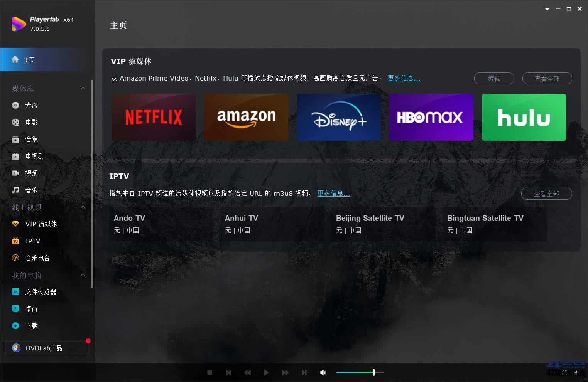Mute audio with the speaker icon
588x382 pixels.
(x=323, y=372)
